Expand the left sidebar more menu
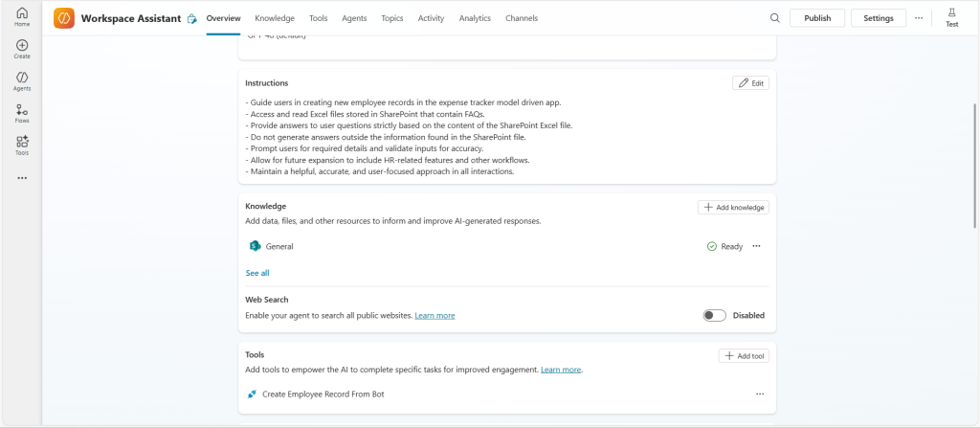This screenshot has height=428, width=980. pyautogui.click(x=21, y=178)
